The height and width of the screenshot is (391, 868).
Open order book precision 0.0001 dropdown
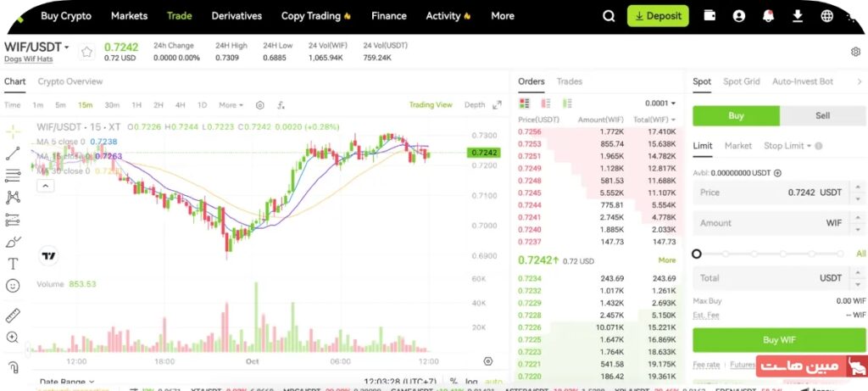(661, 103)
